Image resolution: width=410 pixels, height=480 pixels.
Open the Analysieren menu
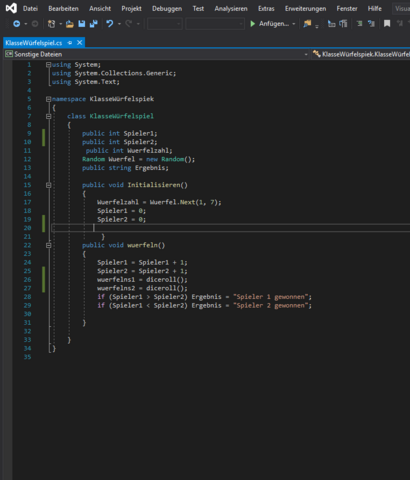coord(231,9)
